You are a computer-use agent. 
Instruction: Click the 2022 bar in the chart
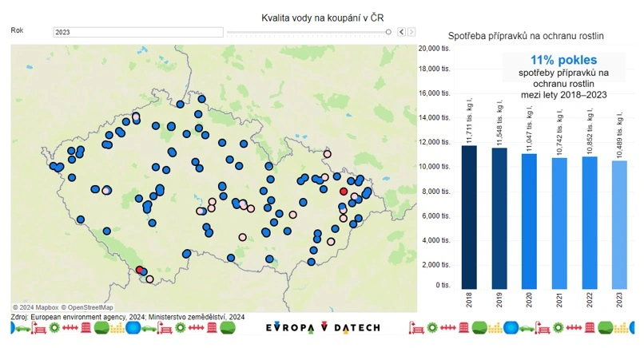pyautogui.click(x=590, y=222)
